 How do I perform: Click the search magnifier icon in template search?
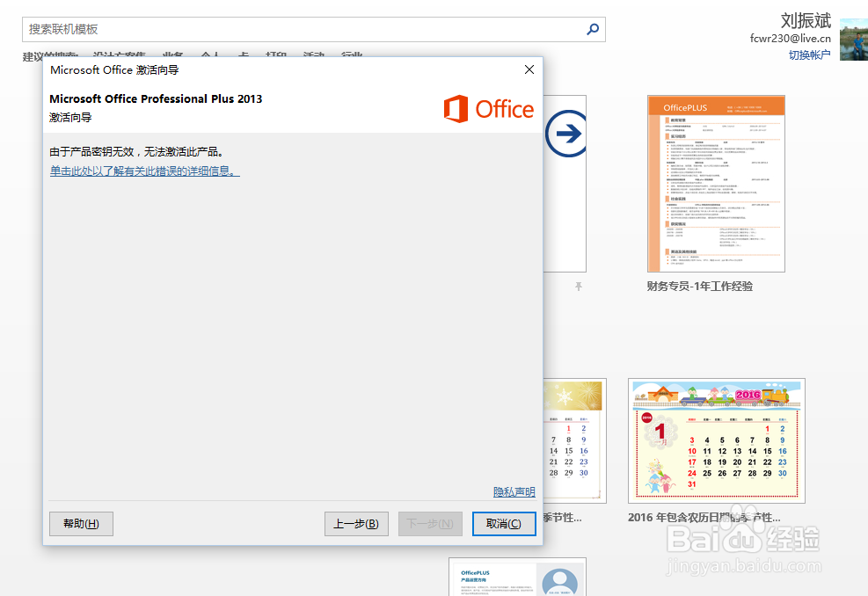[x=593, y=29]
